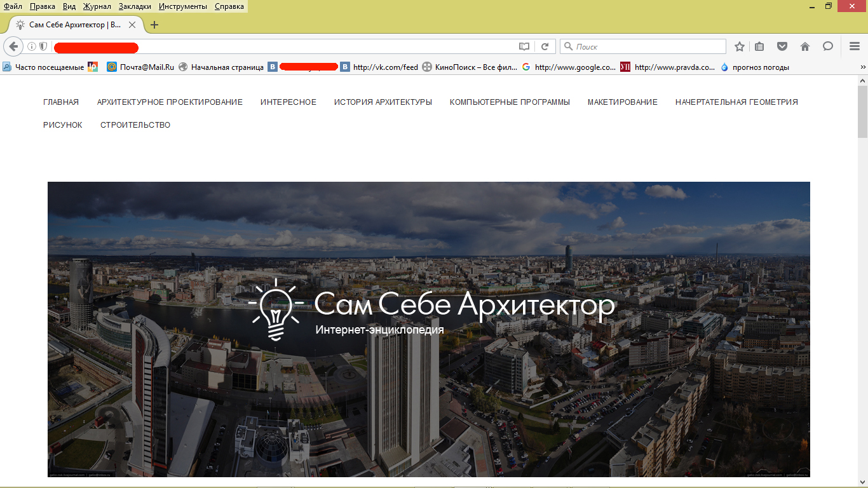868x488 pixels.
Task: Open the прогноз погоды bookmark
Action: coord(755,67)
